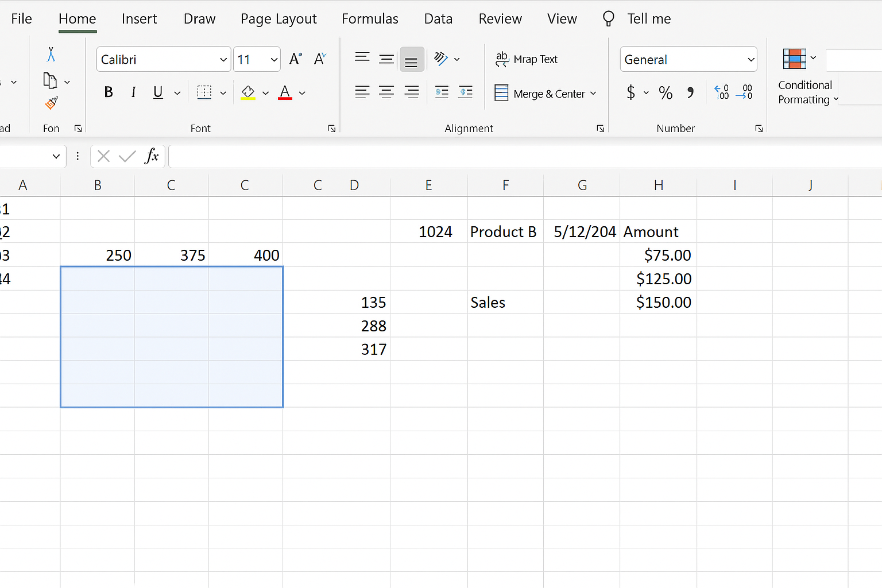
Task: Click the Copy icon
Action: (50, 81)
